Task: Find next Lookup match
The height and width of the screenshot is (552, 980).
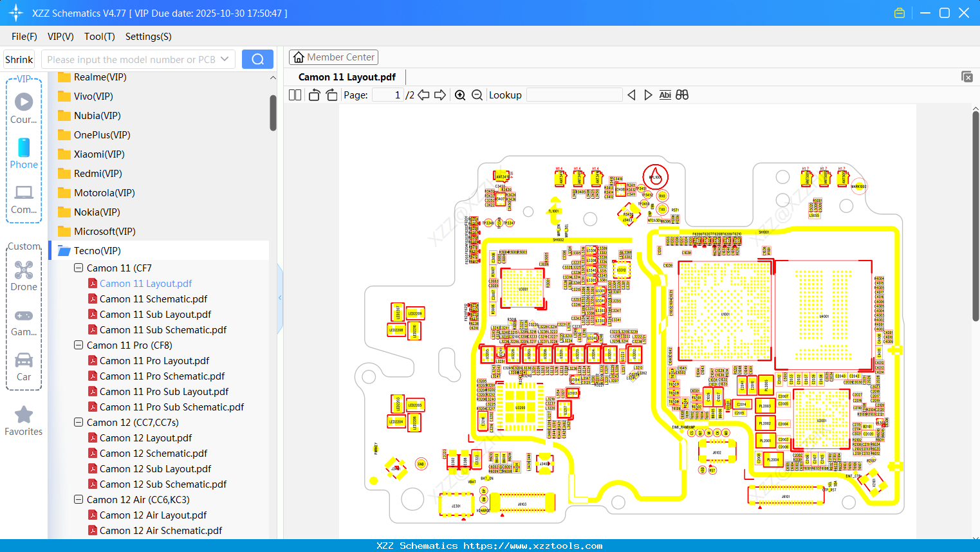Action: pyautogui.click(x=648, y=95)
